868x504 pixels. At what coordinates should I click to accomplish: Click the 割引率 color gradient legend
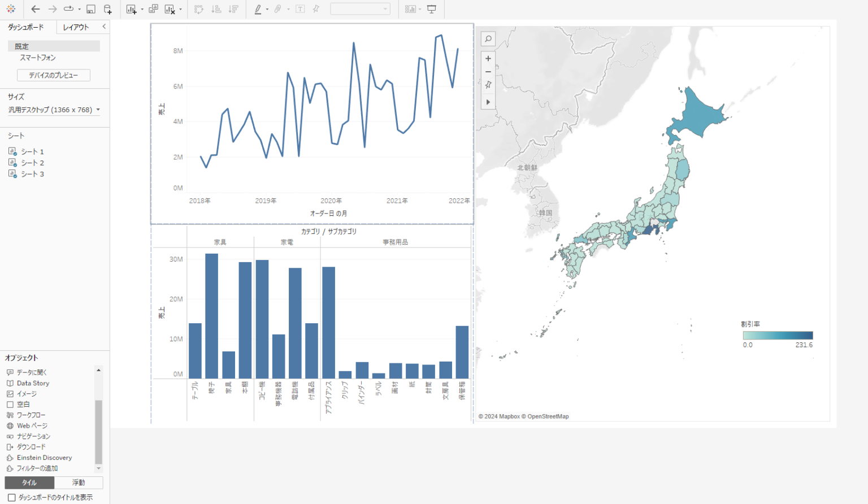pos(778,334)
